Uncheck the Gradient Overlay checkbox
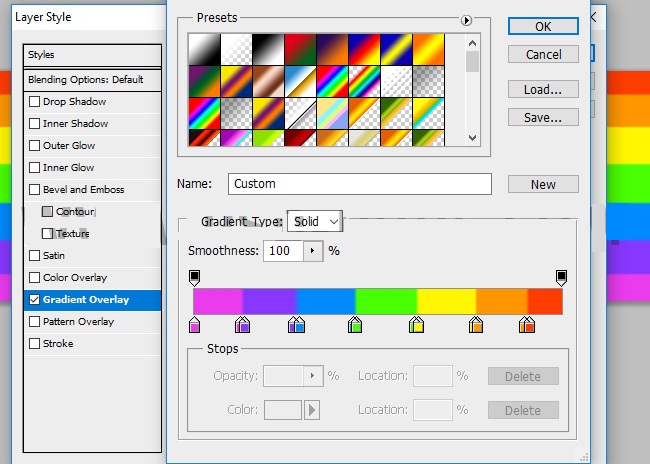This screenshot has height=464, width=650. tap(34, 299)
